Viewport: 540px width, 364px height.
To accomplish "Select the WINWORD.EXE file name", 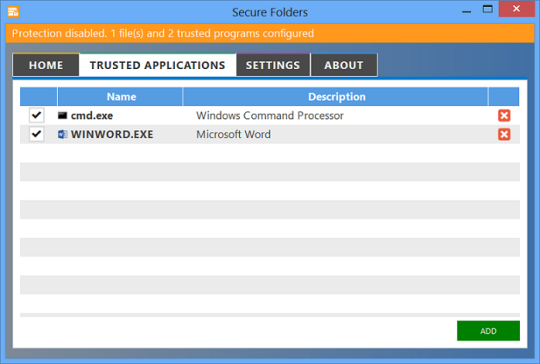I will click(112, 134).
